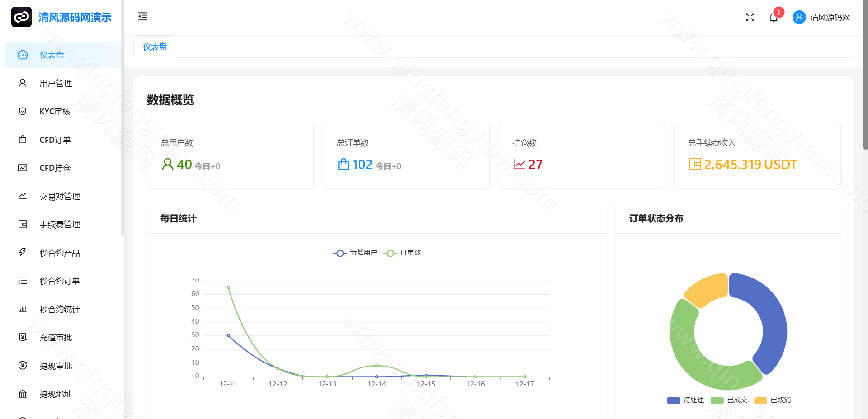
Task: Toggle the 新增用户 series in chart legend
Action: tap(355, 253)
